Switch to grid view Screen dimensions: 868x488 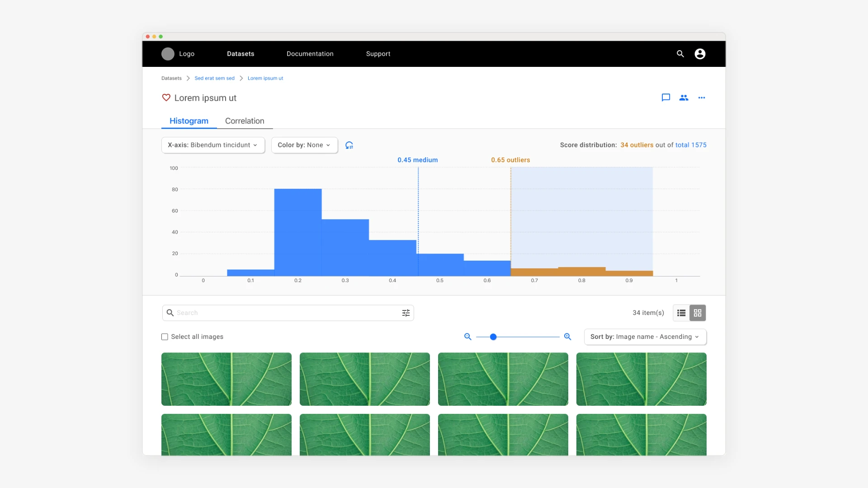698,313
